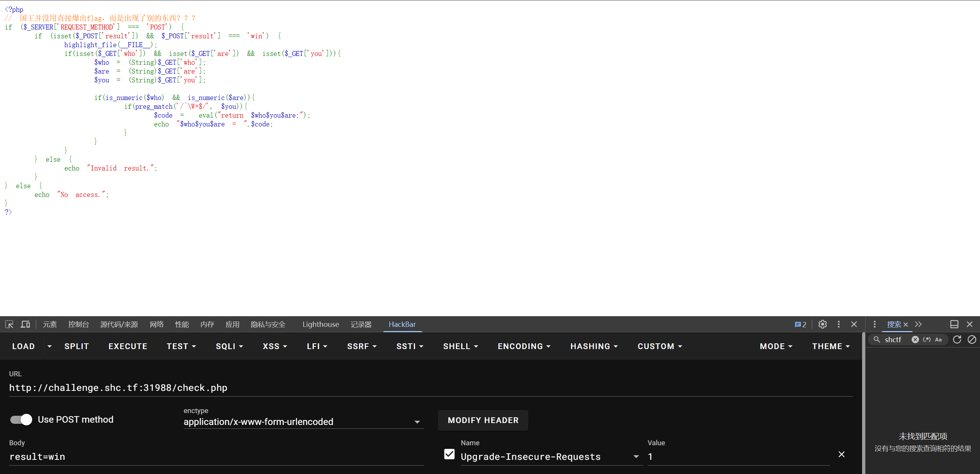Open the THEME dropdown menu
The image size is (980, 474).
pyautogui.click(x=831, y=346)
